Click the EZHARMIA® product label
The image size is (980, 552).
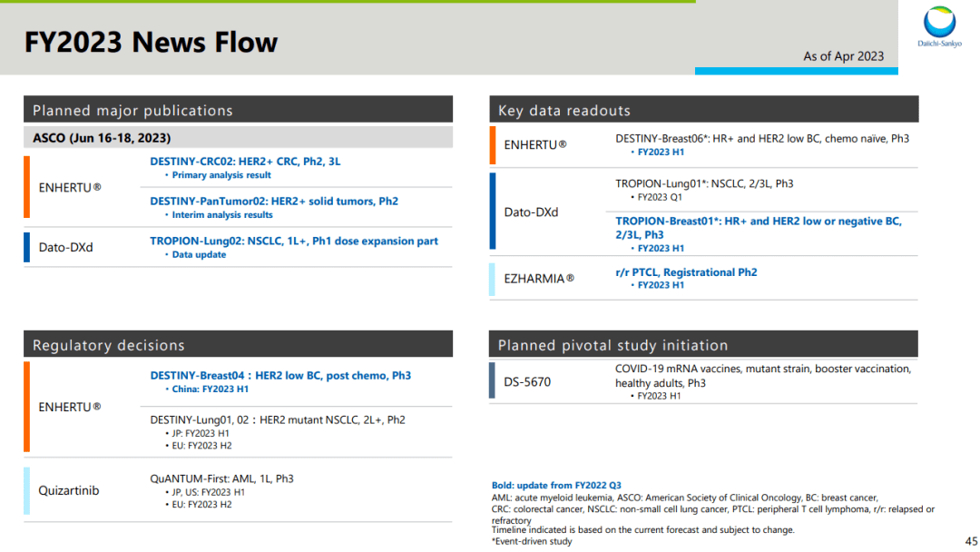pyautogui.click(x=539, y=279)
